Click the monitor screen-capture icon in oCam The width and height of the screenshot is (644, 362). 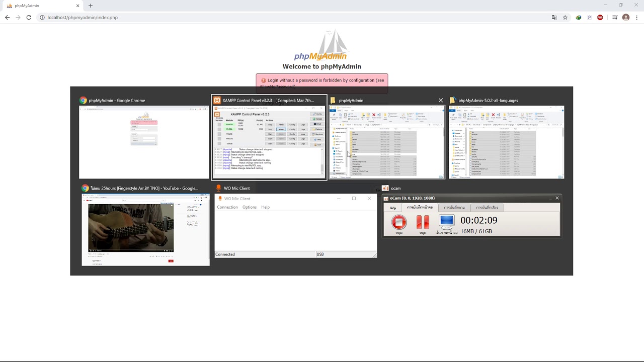[446, 222]
